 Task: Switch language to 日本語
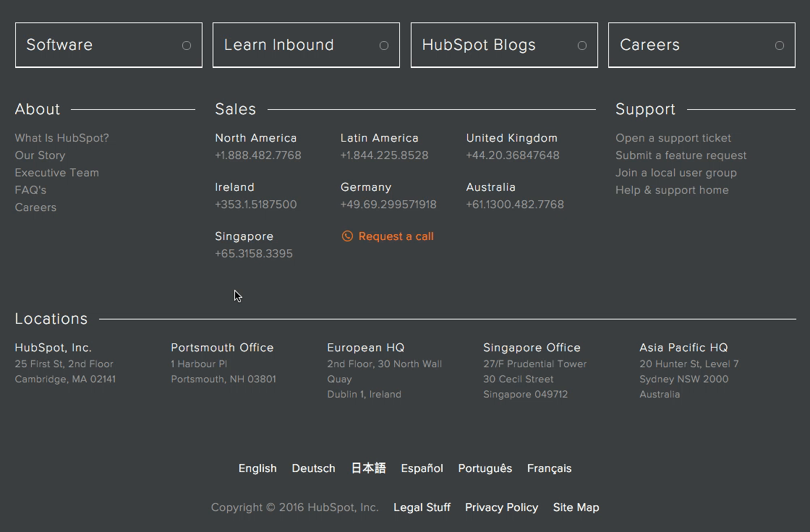click(368, 468)
